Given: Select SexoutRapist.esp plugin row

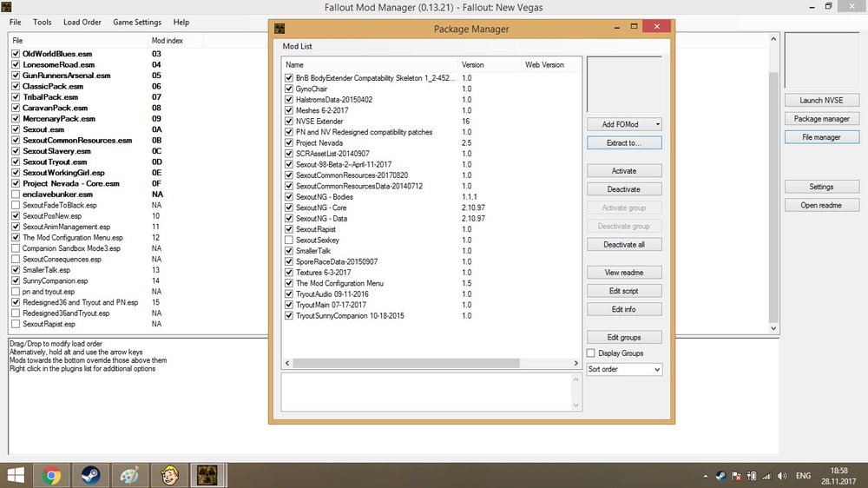Looking at the screenshot, I should point(49,324).
